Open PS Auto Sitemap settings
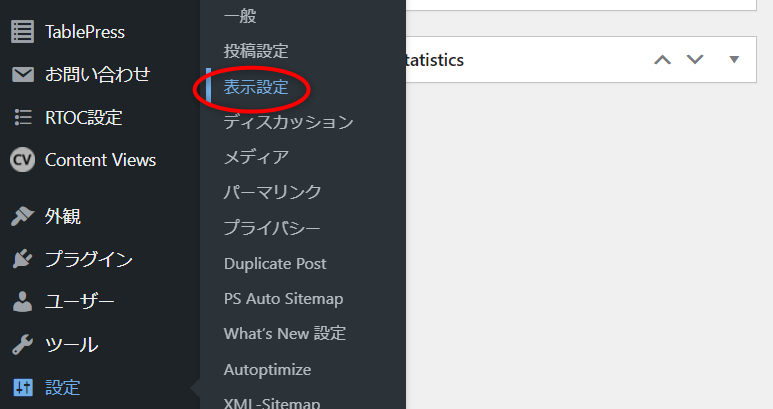This screenshot has width=773, height=409. pyautogui.click(x=283, y=299)
